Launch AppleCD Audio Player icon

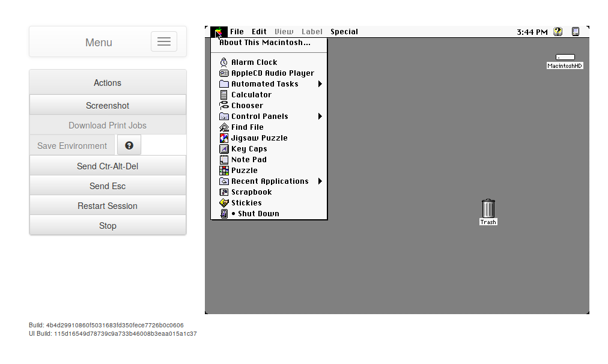(x=223, y=73)
